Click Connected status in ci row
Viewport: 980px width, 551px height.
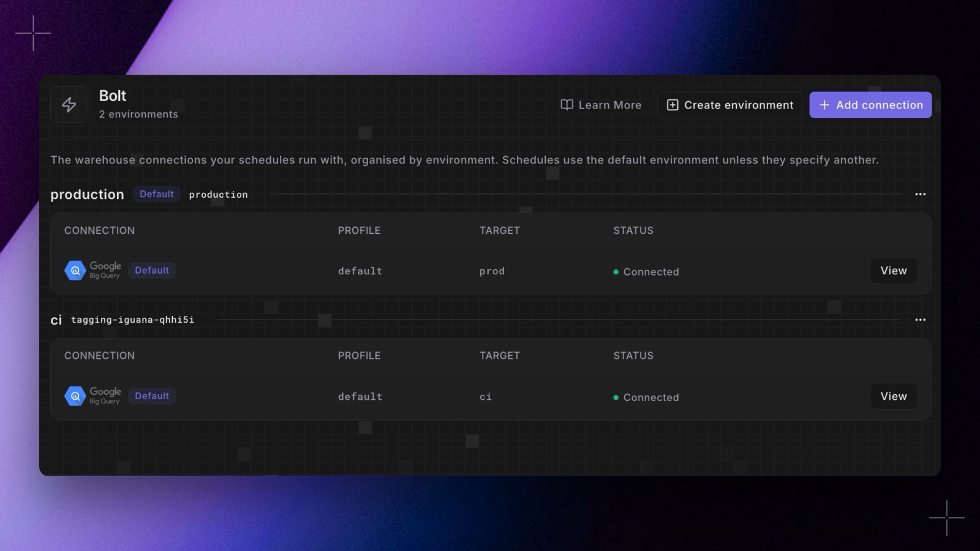click(646, 397)
